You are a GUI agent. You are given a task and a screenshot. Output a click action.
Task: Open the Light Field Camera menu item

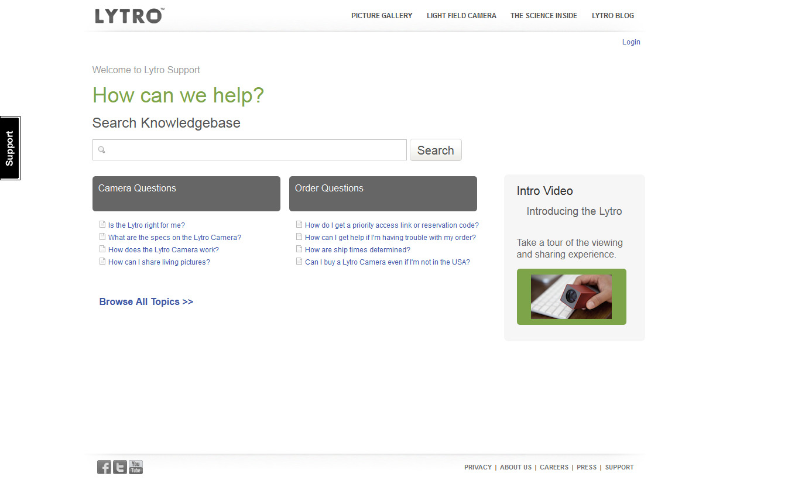(x=461, y=16)
